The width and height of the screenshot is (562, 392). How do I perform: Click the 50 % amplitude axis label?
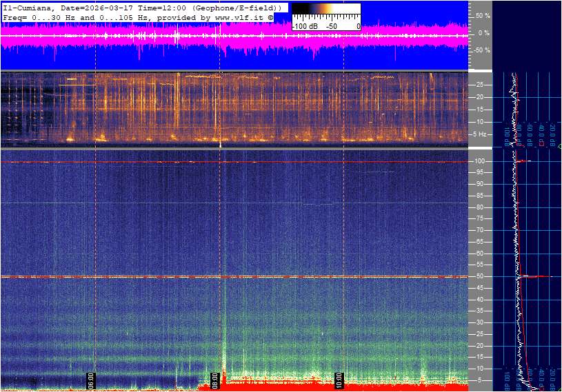pos(483,15)
